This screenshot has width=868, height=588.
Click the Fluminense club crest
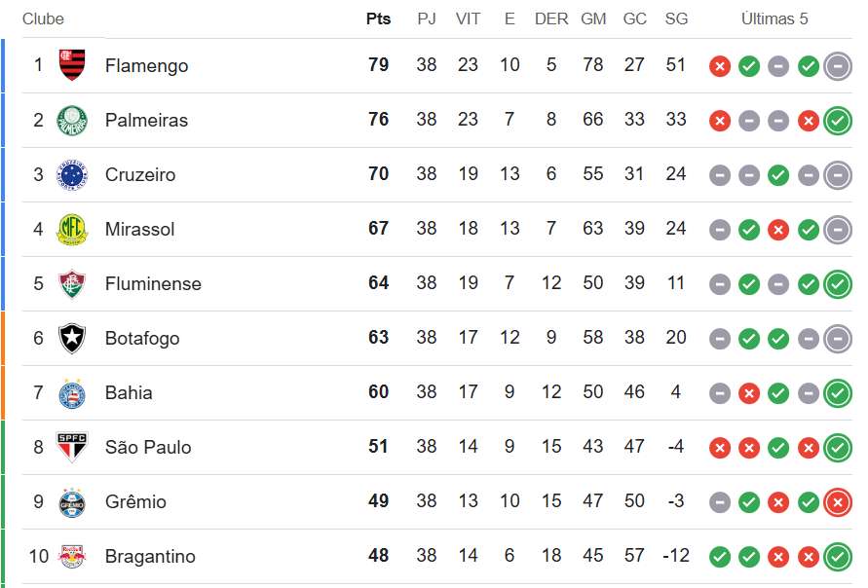72,283
